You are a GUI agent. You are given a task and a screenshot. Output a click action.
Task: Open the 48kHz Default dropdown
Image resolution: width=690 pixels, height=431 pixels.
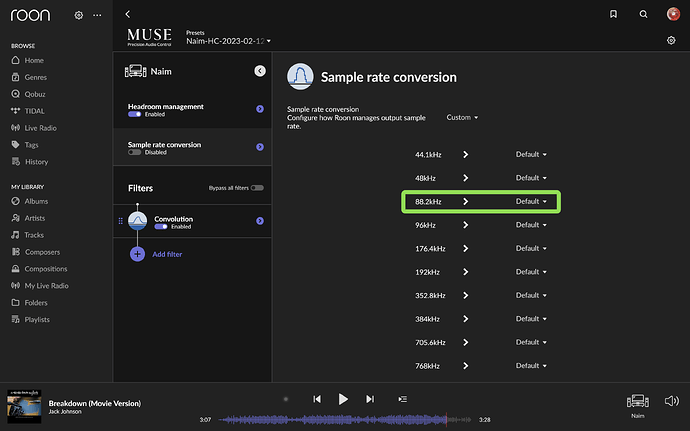pyautogui.click(x=531, y=178)
